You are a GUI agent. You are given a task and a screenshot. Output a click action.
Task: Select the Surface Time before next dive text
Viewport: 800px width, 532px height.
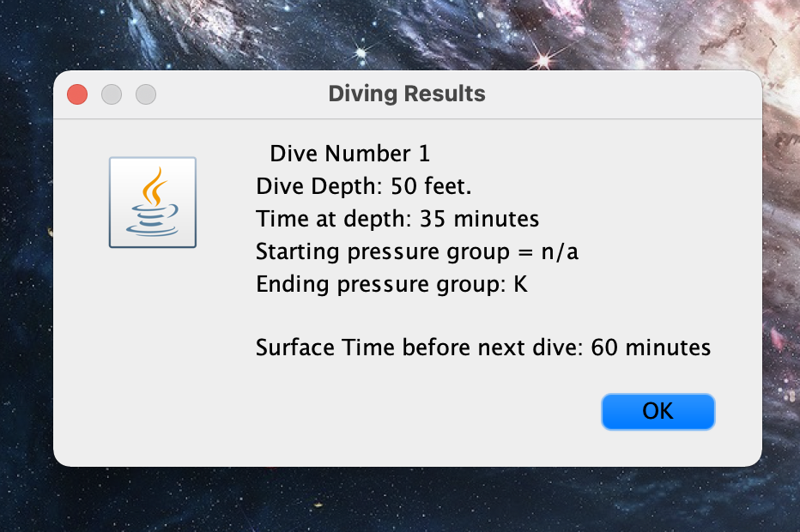pyautogui.click(x=482, y=347)
